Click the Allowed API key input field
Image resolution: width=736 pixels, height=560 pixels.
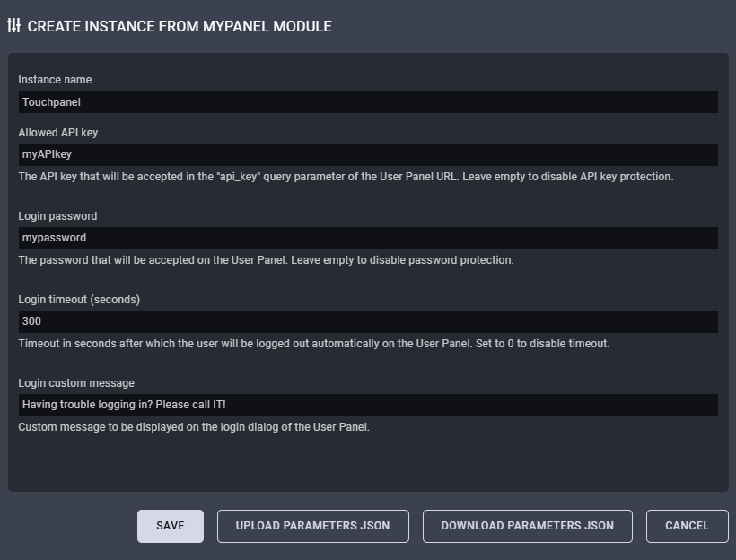368,154
